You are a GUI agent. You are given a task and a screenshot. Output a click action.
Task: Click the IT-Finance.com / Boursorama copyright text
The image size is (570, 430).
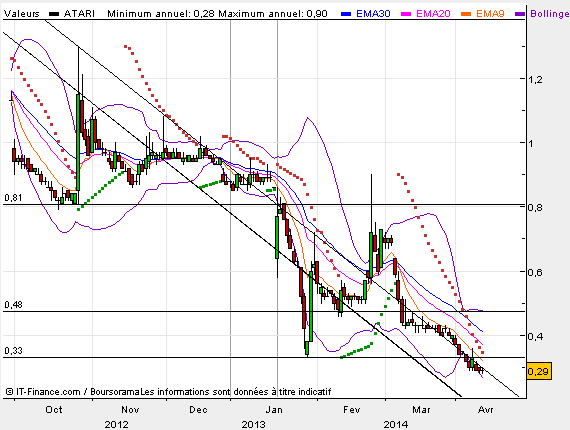(73, 392)
